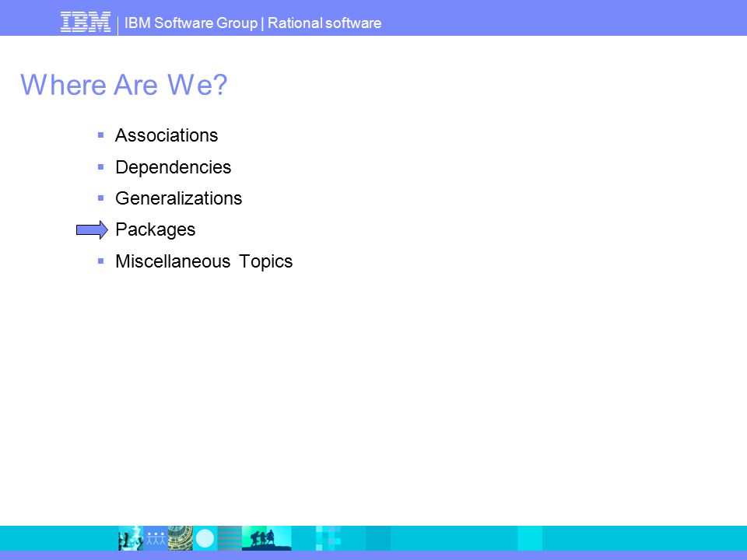Select the "Dependencies" bullet item
This screenshot has width=747, height=560.
(173, 167)
